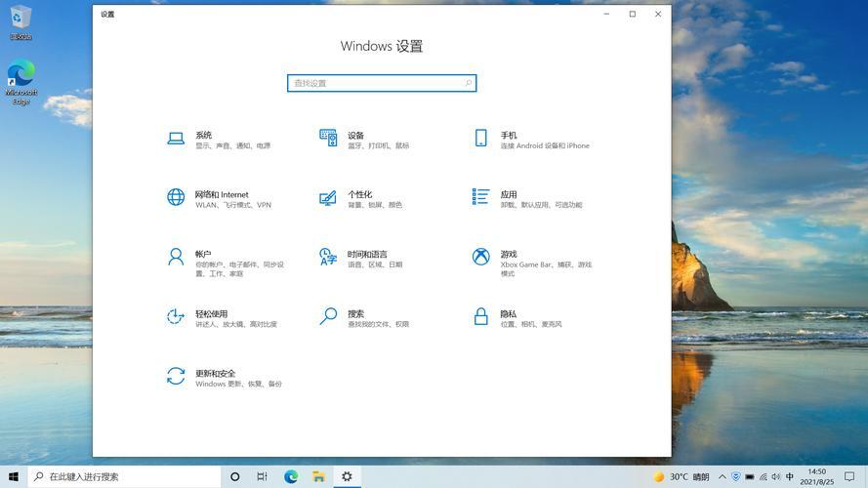Select the 搜索 magnifier category icon

(328, 316)
